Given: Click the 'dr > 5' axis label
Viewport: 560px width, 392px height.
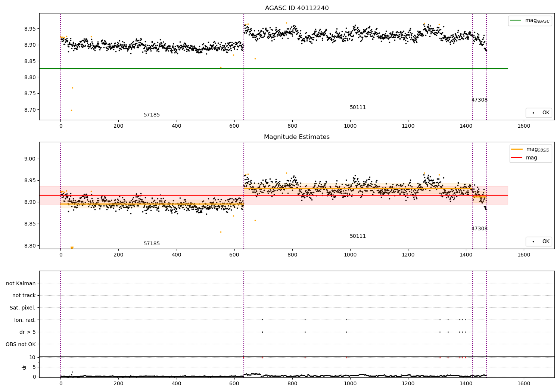Looking at the screenshot, I should [x=28, y=332].
